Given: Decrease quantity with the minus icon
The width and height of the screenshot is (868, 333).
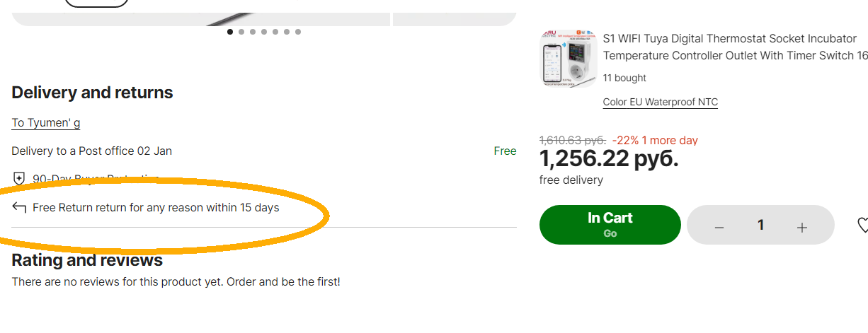Looking at the screenshot, I should pyautogui.click(x=719, y=227).
